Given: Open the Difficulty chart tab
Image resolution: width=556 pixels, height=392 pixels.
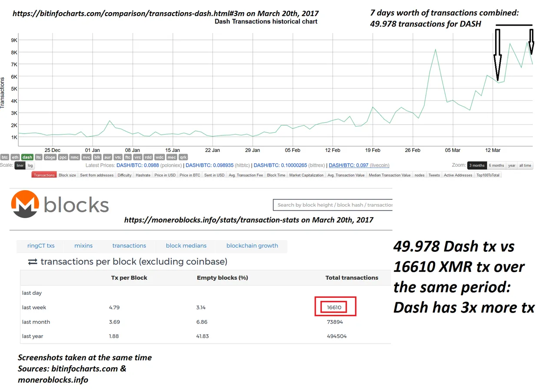Looking at the screenshot, I should coord(125,175).
